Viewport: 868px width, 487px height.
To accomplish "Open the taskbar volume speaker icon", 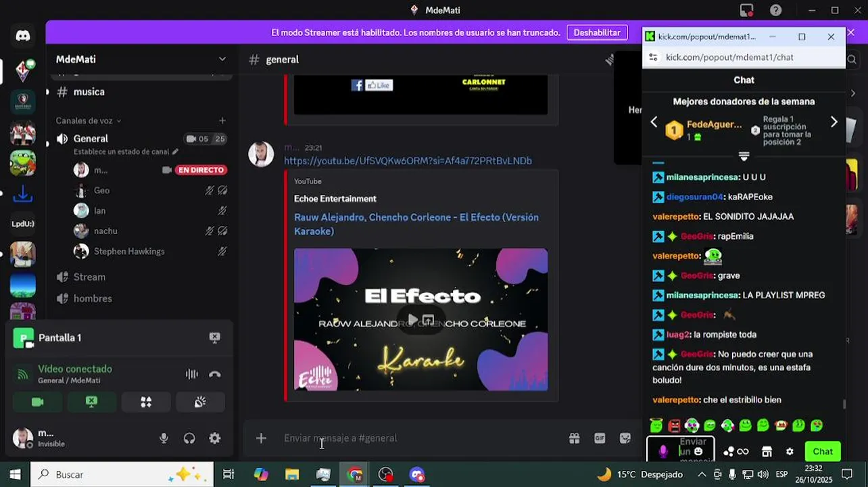I will (763, 474).
